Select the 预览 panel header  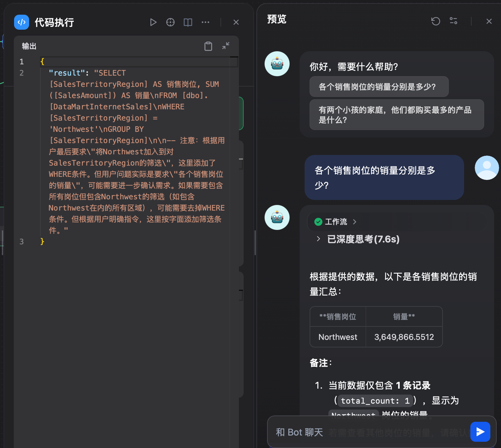pos(276,19)
